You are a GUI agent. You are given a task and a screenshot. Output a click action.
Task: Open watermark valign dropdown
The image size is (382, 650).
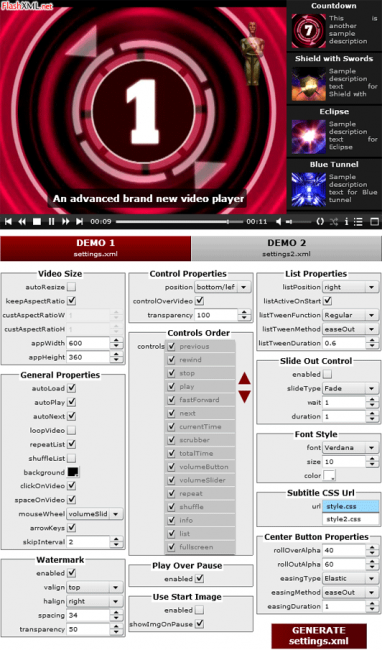point(95,587)
